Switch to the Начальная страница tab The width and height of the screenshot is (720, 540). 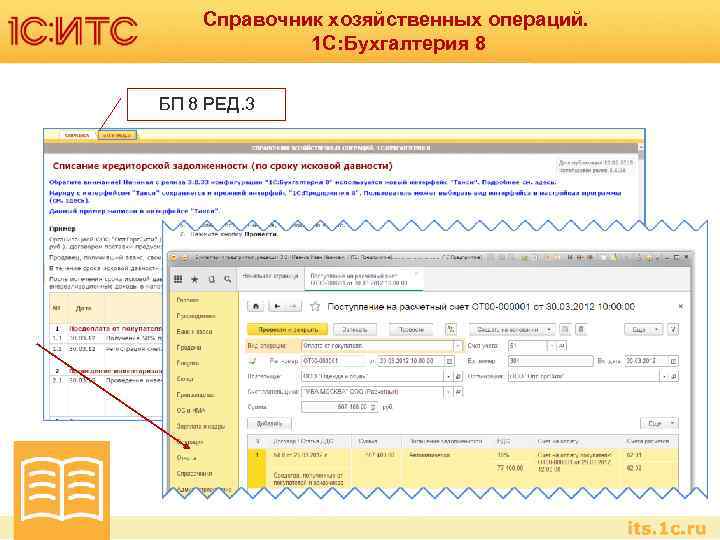(x=270, y=276)
